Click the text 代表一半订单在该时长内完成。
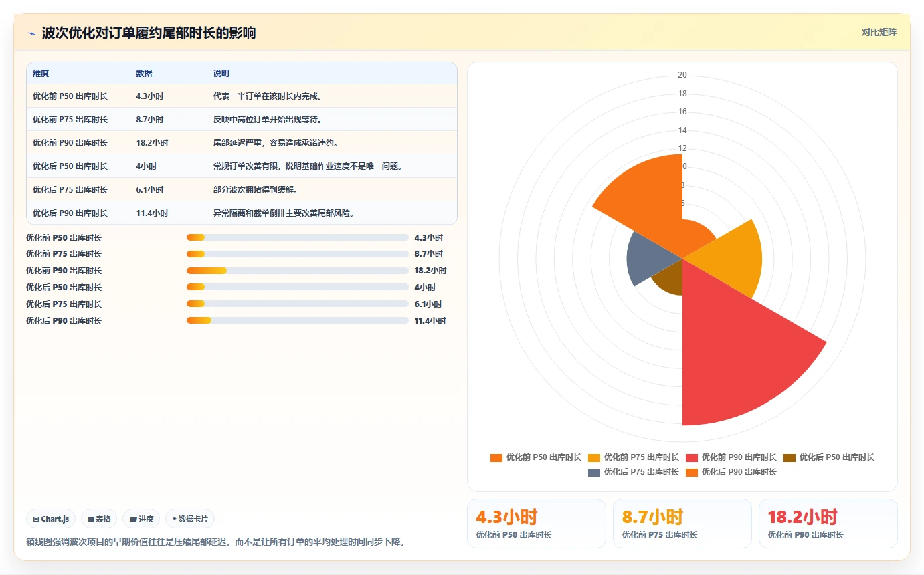 pyautogui.click(x=268, y=96)
